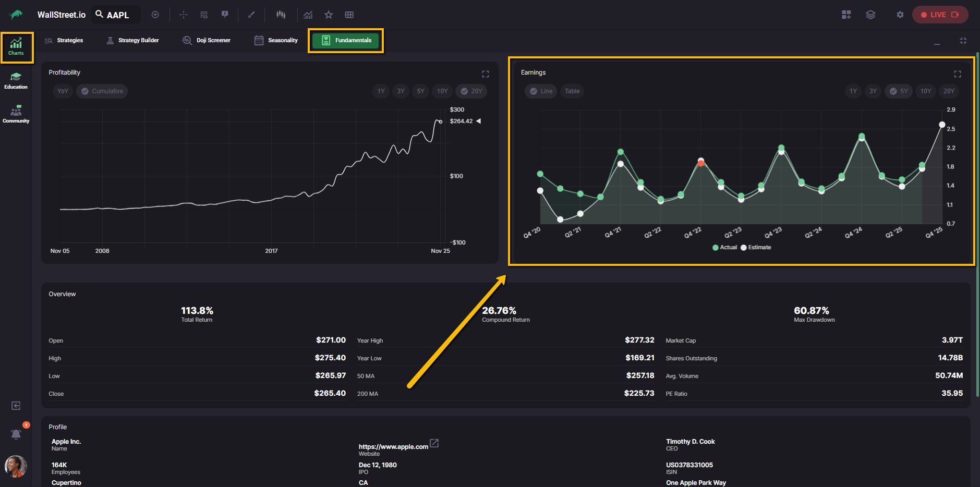The height and width of the screenshot is (487, 980).
Task: Open notifications bell in sidebar
Action: click(x=16, y=434)
